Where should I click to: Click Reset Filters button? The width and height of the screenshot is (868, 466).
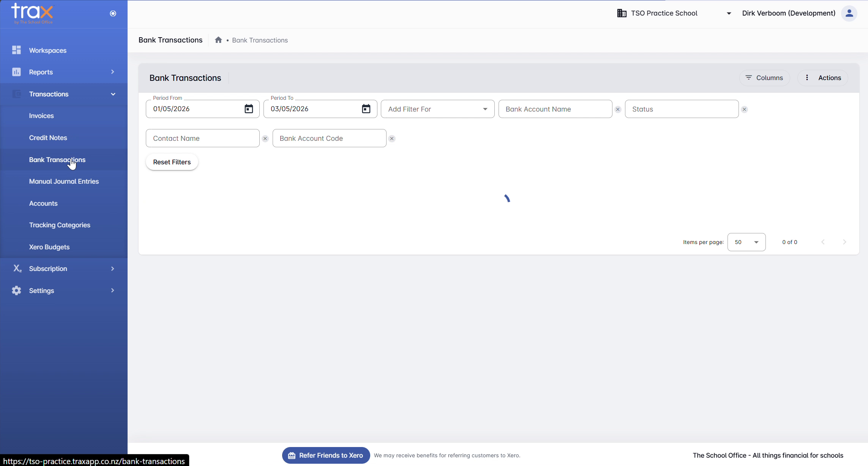coord(172,162)
